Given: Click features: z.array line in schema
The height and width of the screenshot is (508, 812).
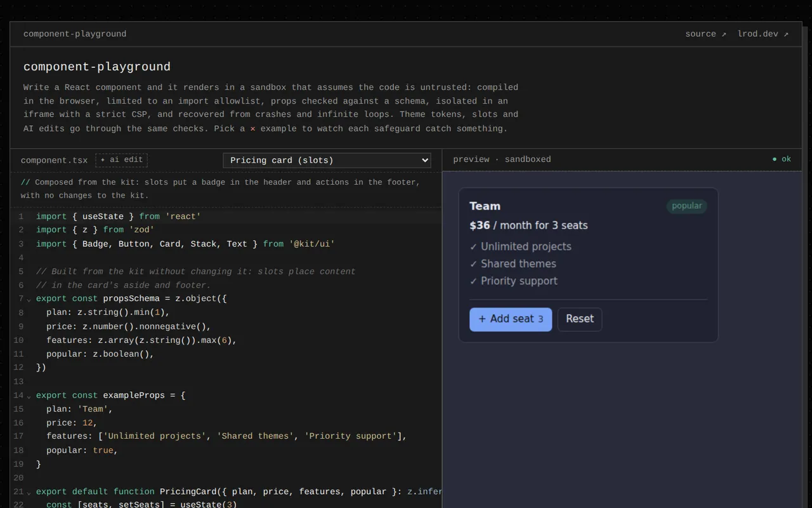Looking at the screenshot, I should point(141,340).
